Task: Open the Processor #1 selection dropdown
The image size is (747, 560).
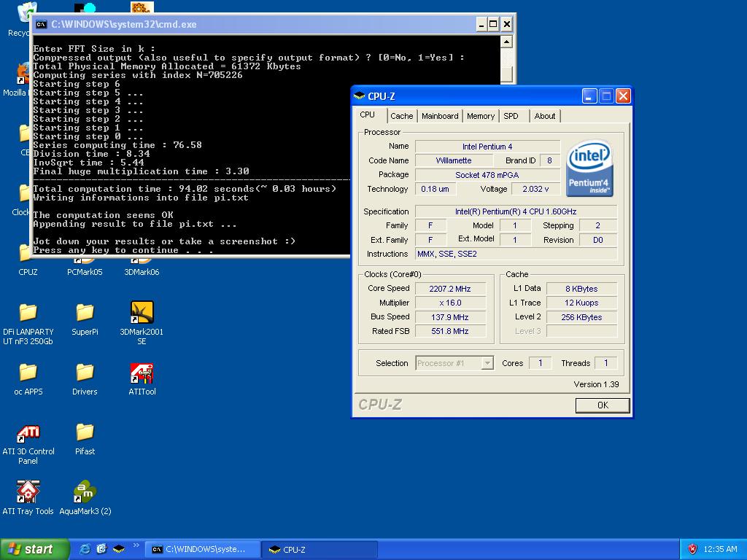Action: [x=487, y=363]
